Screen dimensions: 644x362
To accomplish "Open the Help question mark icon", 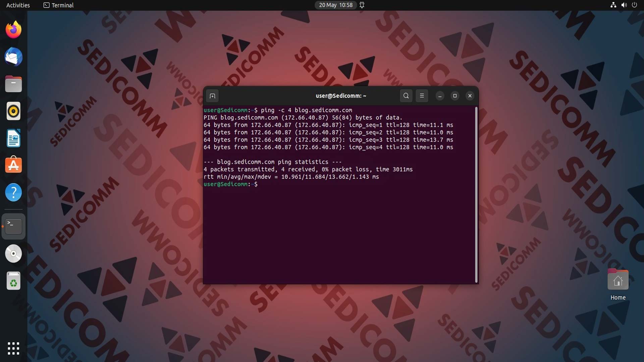I will pyautogui.click(x=13, y=192).
